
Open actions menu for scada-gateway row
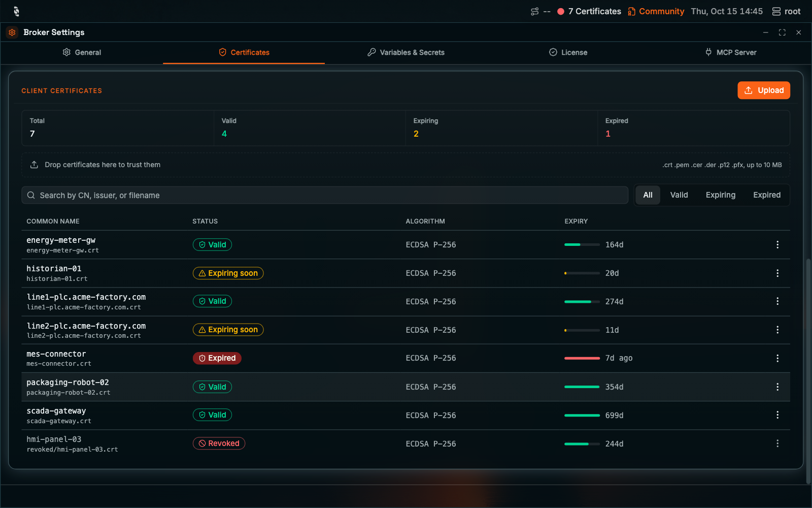pyautogui.click(x=777, y=415)
